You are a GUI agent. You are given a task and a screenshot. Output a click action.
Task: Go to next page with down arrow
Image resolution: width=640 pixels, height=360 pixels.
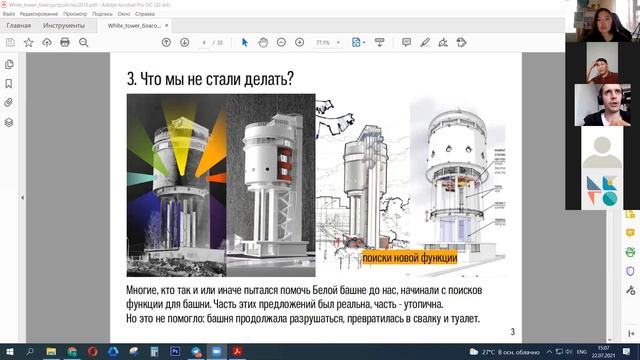coord(184,42)
